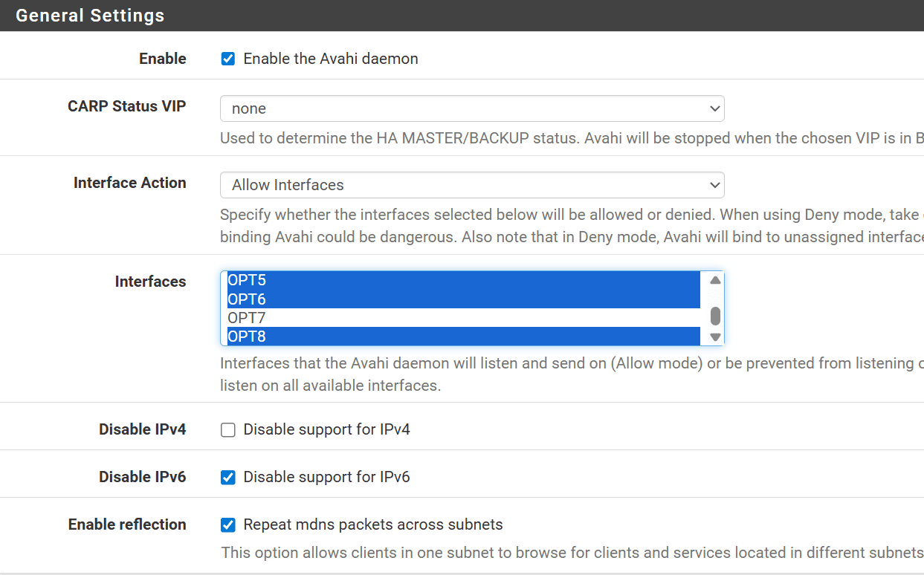
Task: Check the Disable support for IPv4 box
Action: tap(228, 429)
